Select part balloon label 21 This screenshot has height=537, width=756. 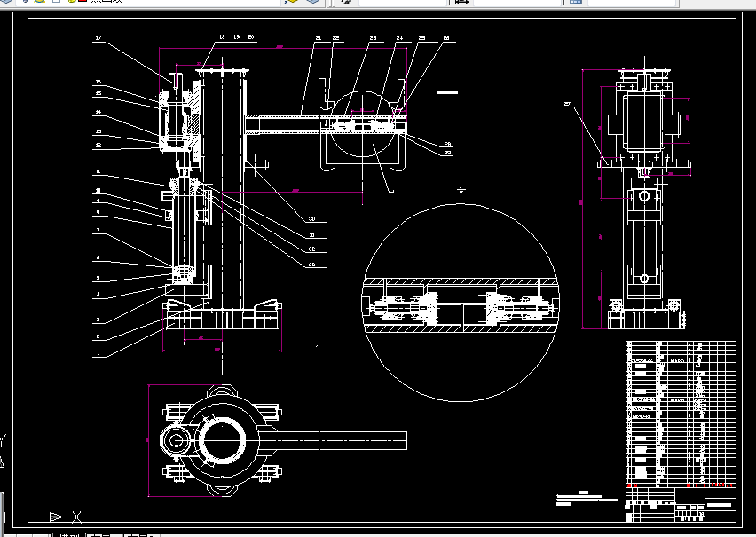click(x=319, y=37)
